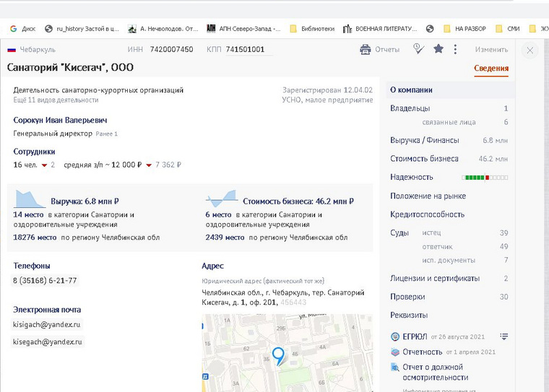Click Изменить link

pos(491,49)
